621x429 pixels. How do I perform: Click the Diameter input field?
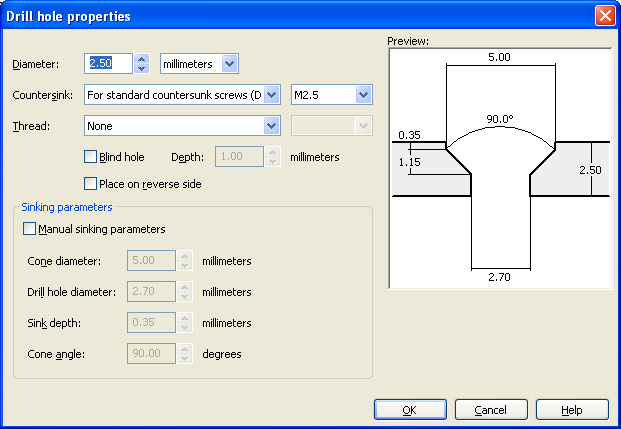(x=108, y=64)
